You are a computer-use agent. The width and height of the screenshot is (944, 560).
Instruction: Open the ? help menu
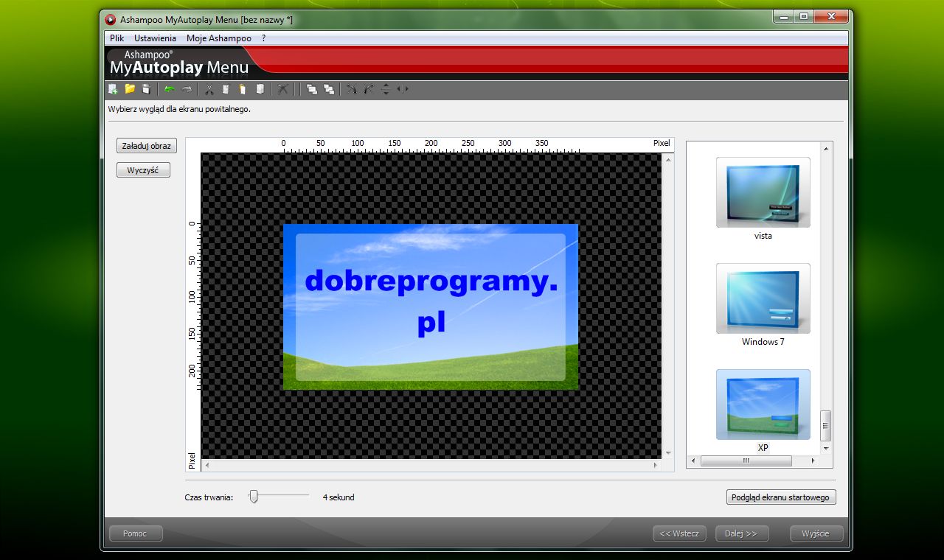pyautogui.click(x=264, y=38)
